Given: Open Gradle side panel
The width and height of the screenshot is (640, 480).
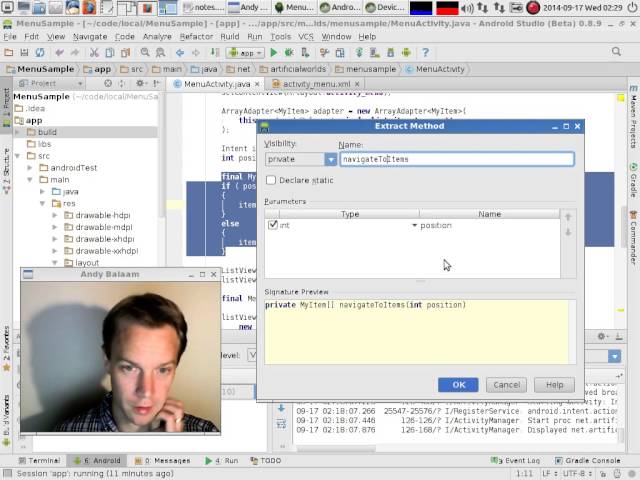Looking at the screenshot, I should [x=633, y=180].
